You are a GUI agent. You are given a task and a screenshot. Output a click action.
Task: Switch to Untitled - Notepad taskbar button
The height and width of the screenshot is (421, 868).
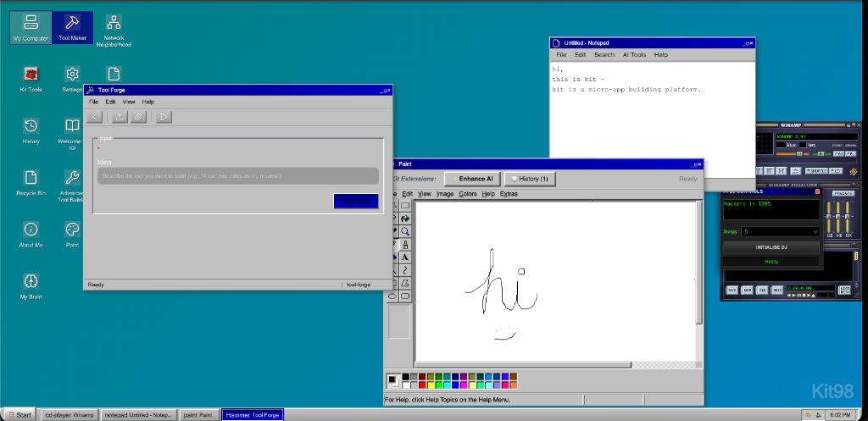[x=140, y=414]
